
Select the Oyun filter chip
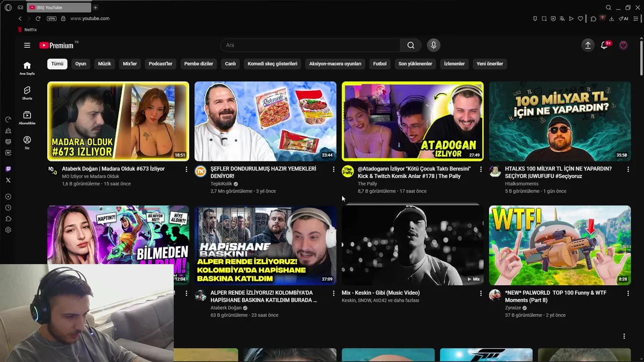click(81, 64)
